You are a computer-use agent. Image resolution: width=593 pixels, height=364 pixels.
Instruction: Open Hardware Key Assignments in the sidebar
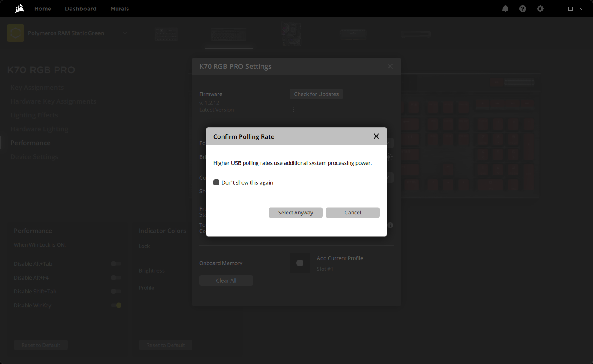(x=53, y=101)
